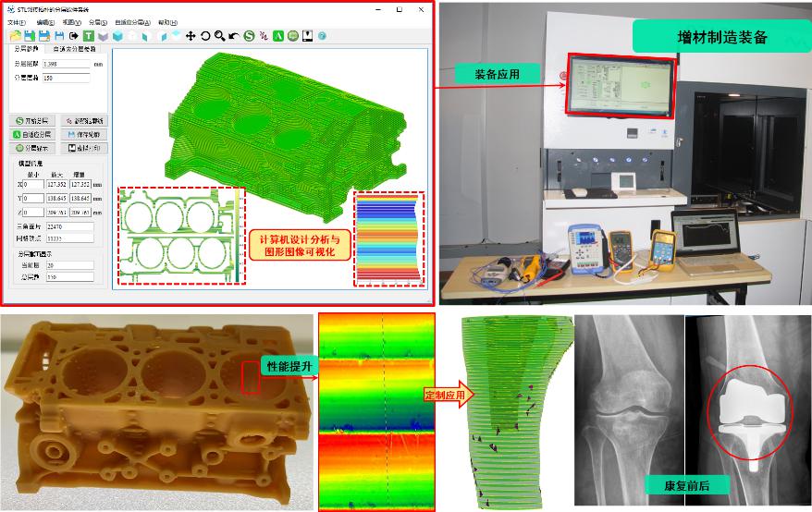This screenshot has height=512, width=812.
Task: Open the 文件(F) menu
Action: pyautogui.click(x=18, y=21)
